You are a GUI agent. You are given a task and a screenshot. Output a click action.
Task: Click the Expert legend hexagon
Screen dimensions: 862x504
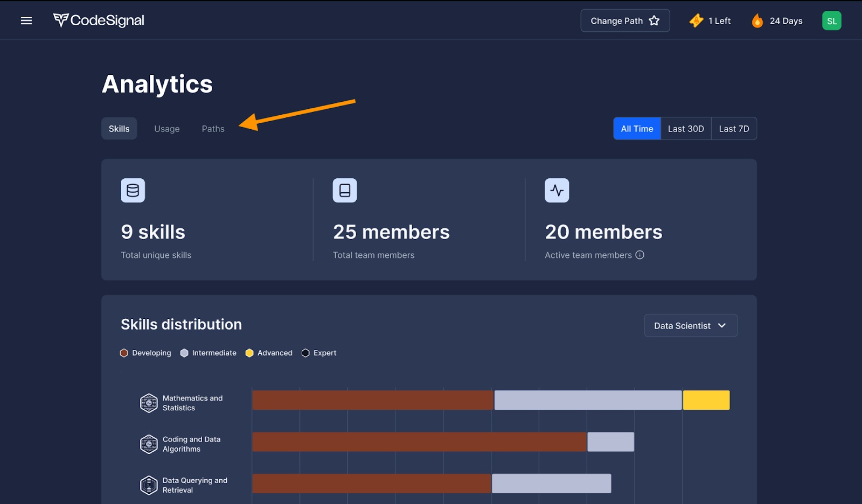point(305,353)
